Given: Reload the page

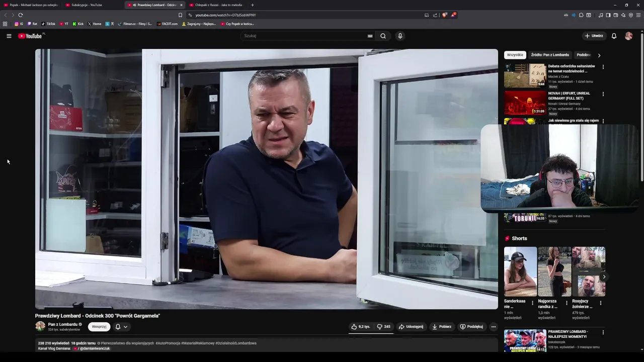Looking at the screenshot, I should [x=21, y=15].
